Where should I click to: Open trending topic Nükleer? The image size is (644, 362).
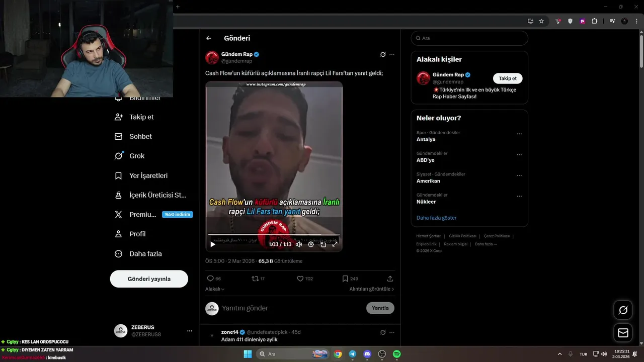click(426, 202)
